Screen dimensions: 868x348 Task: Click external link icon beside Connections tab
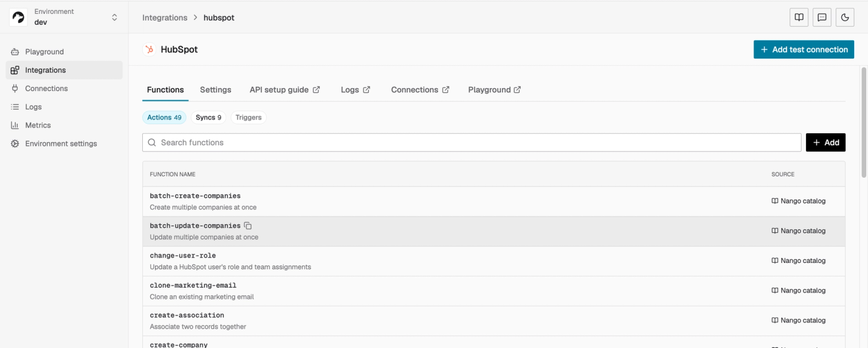(445, 90)
